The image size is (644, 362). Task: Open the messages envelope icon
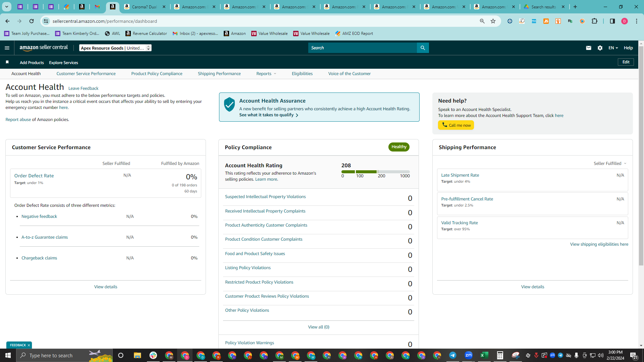pyautogui.click(x=588, y=48)
